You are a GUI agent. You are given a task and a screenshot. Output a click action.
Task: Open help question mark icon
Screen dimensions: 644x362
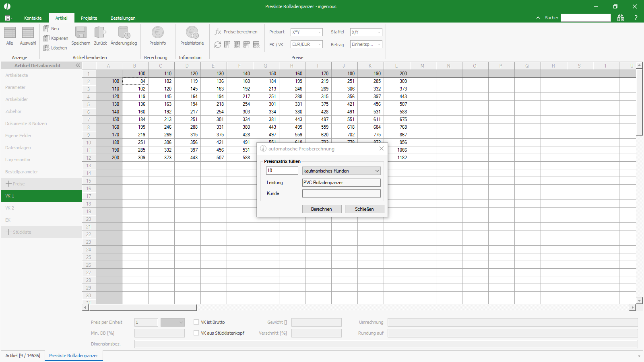[x=636, y=18]
